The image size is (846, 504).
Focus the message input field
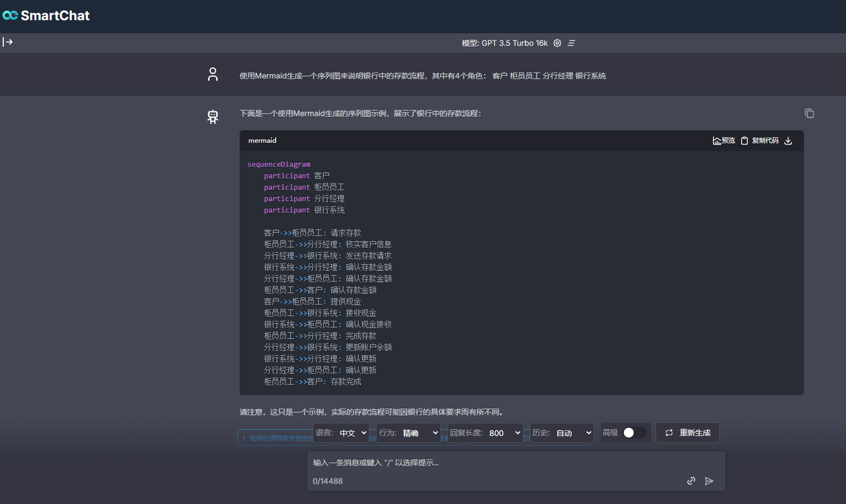coord(516,462)
